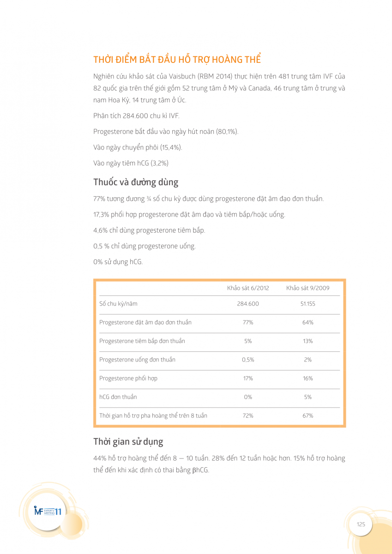Click the 'Progesterone phối hợp' row label
The image size is (392, 554).
tap(128, 378)
